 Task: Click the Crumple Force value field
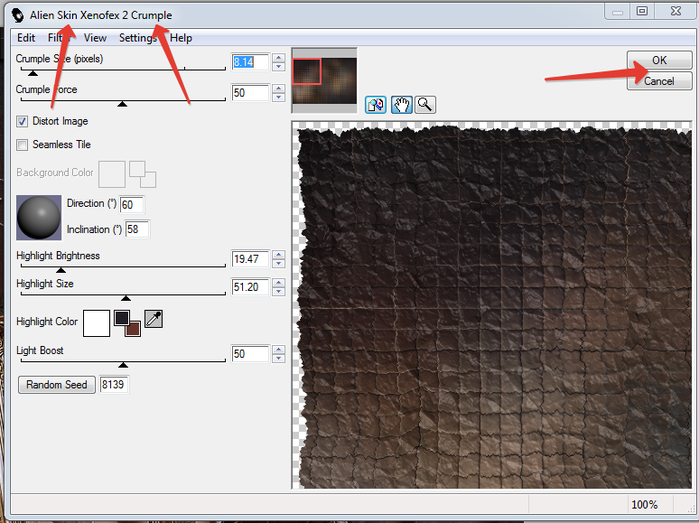[251, 93]
